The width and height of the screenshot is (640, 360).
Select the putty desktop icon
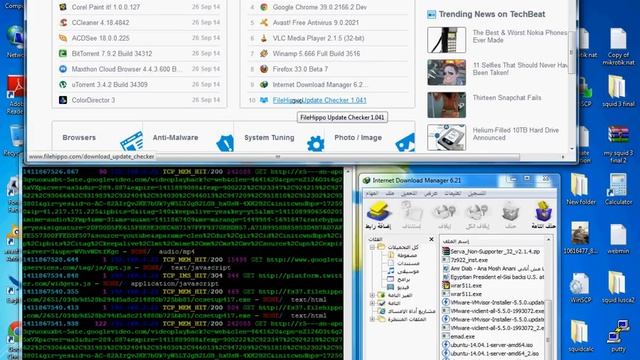point(618,331)
